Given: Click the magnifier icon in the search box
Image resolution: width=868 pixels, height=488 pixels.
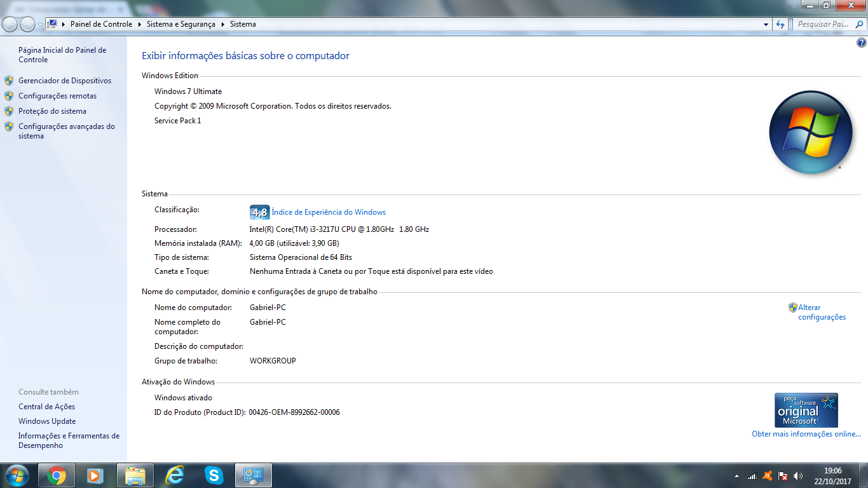Looking at the screenshot, I should tap(859, 24).
